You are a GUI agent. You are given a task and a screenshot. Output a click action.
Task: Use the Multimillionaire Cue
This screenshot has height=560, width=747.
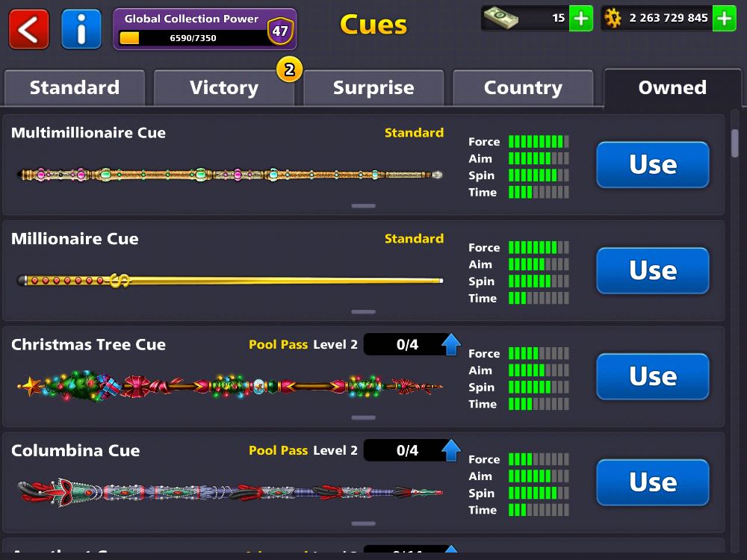653,165
